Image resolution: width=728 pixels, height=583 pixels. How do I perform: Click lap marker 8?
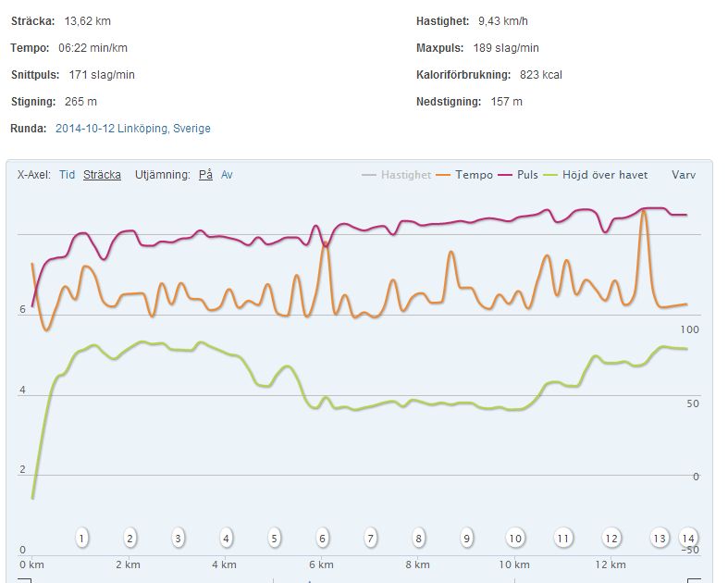click(419, 538)
